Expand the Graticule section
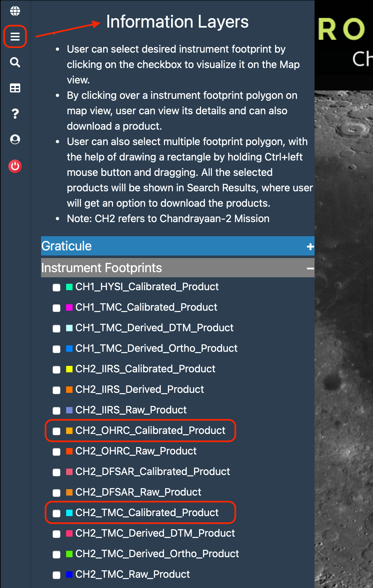Viewport: 373px width, 588px height. pyautogui.click(x=309, y=246)
